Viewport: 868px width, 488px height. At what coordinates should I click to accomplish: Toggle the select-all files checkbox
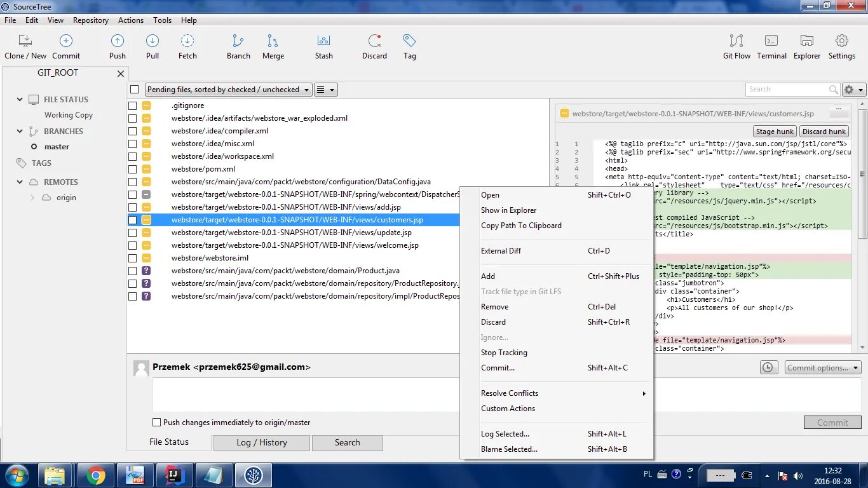(x=134, y=90)
